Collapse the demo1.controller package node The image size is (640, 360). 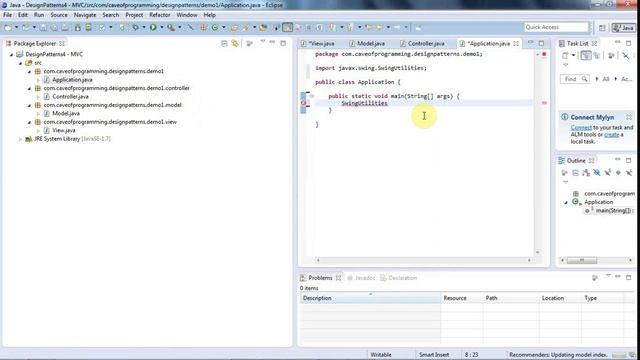click(x=29, y=88)
